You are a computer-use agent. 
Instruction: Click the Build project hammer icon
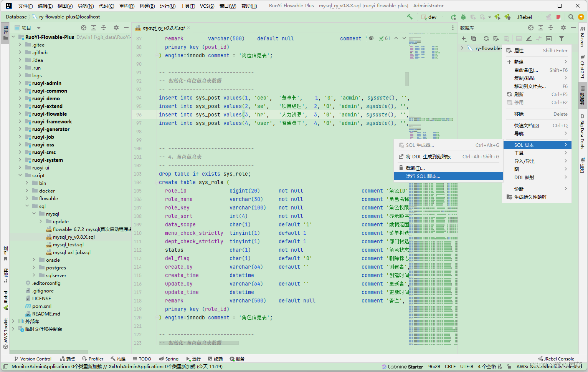coord(410,17)
